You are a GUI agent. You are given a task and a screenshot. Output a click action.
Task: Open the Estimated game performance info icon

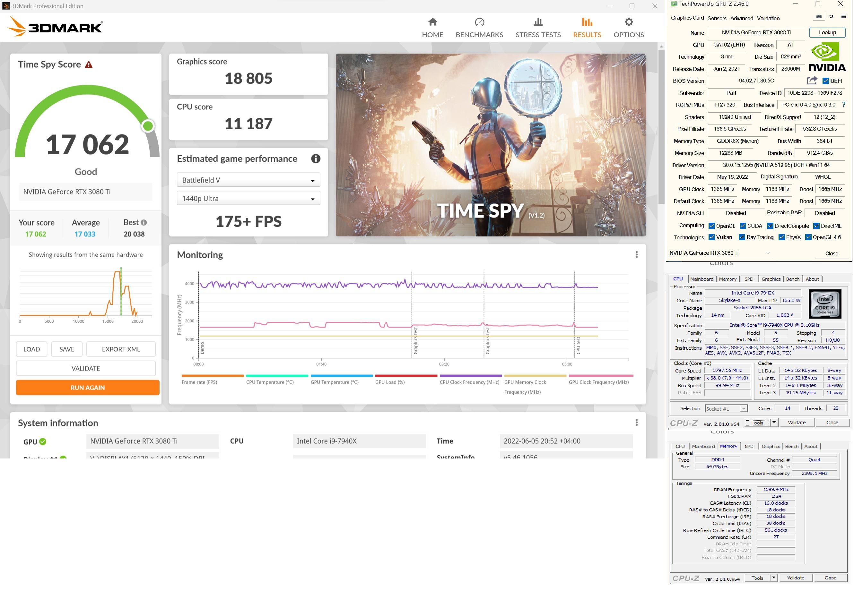(x=316, y=159)
